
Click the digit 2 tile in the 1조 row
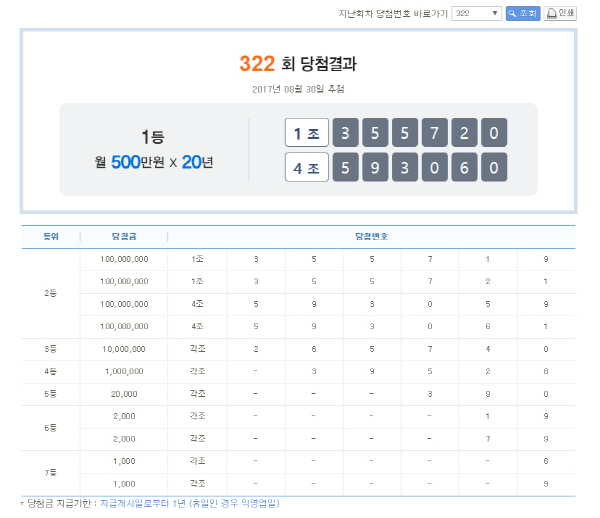[464, 132]
